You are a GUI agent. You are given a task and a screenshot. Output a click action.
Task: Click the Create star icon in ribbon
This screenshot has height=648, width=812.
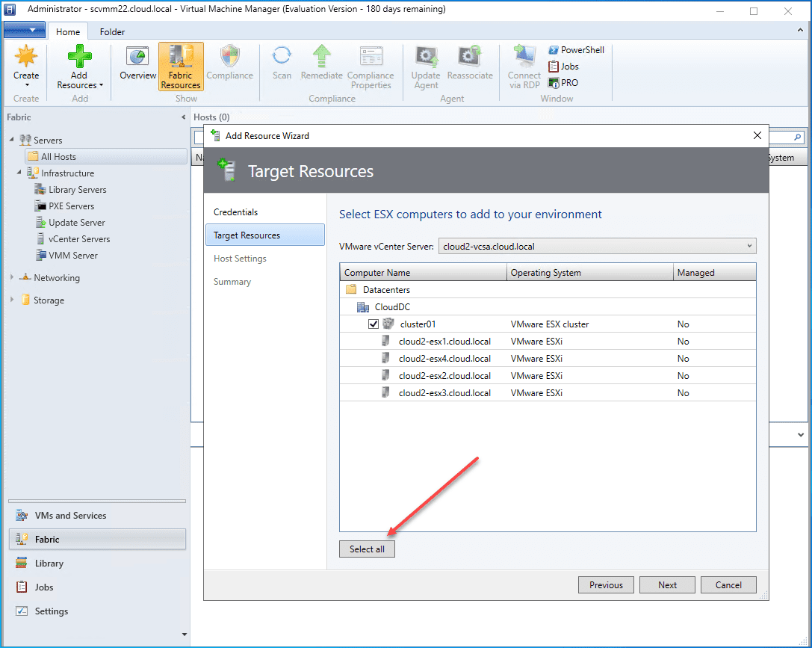(26, 58)
